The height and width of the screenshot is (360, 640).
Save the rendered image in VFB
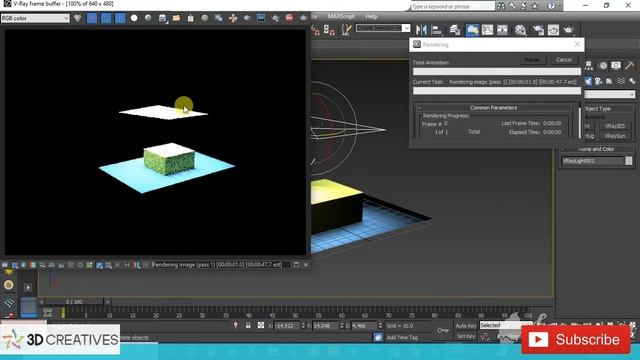162,18
